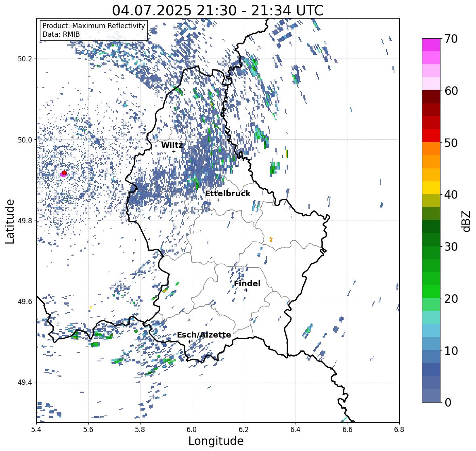The height and width of the screenshot is (451, 476).
Task: Click the Longitude axis label
Action: [x=216, y=441]
